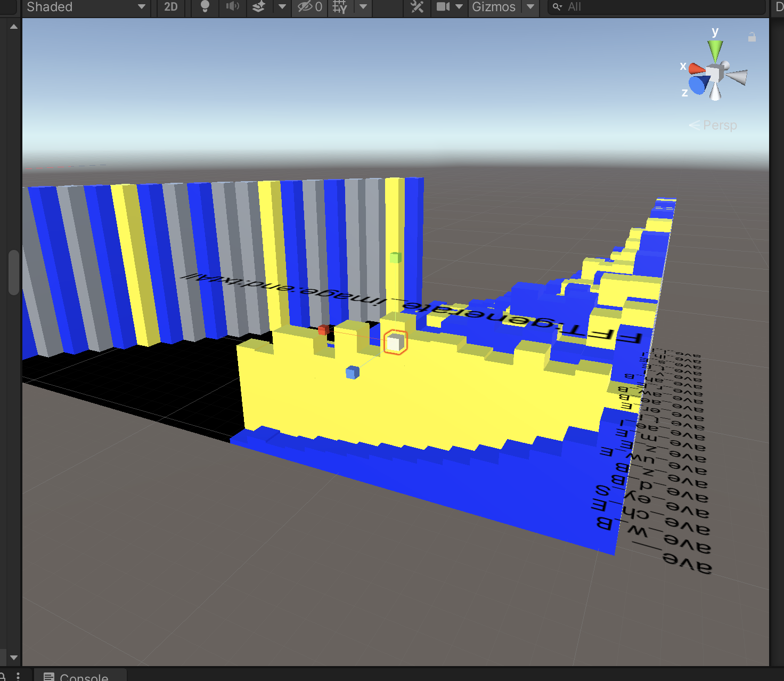Toggle hidden objects visibility eye icon
Image resolution: width=784 pixels, height=681 pixels.
309,7
